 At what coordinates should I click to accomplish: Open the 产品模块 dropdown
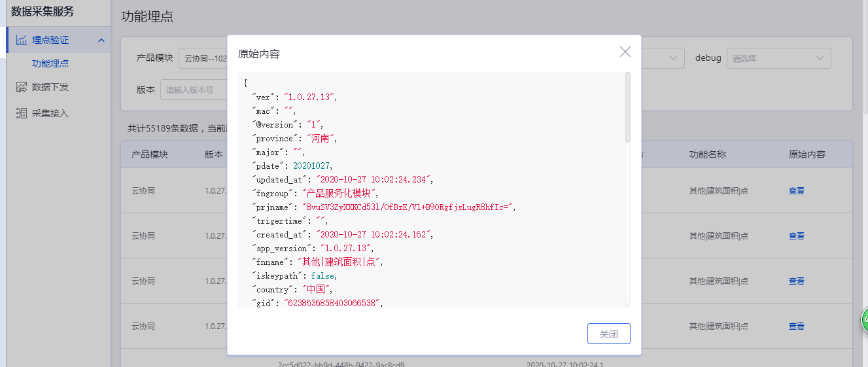point(203,58)
